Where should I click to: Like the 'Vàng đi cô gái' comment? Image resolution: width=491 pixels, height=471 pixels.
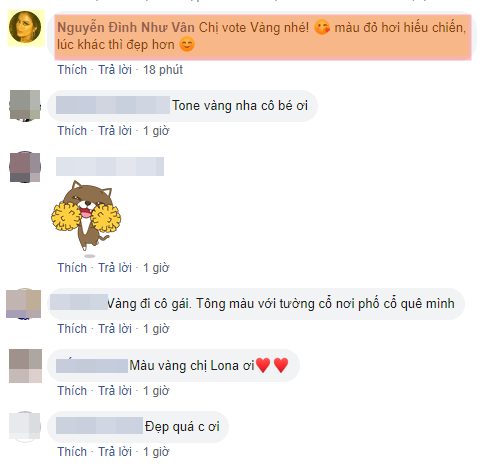point(72,329)
